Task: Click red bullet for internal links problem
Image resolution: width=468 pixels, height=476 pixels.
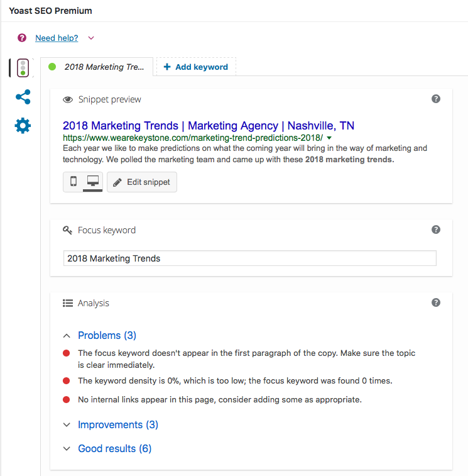Action: (67, 399)
